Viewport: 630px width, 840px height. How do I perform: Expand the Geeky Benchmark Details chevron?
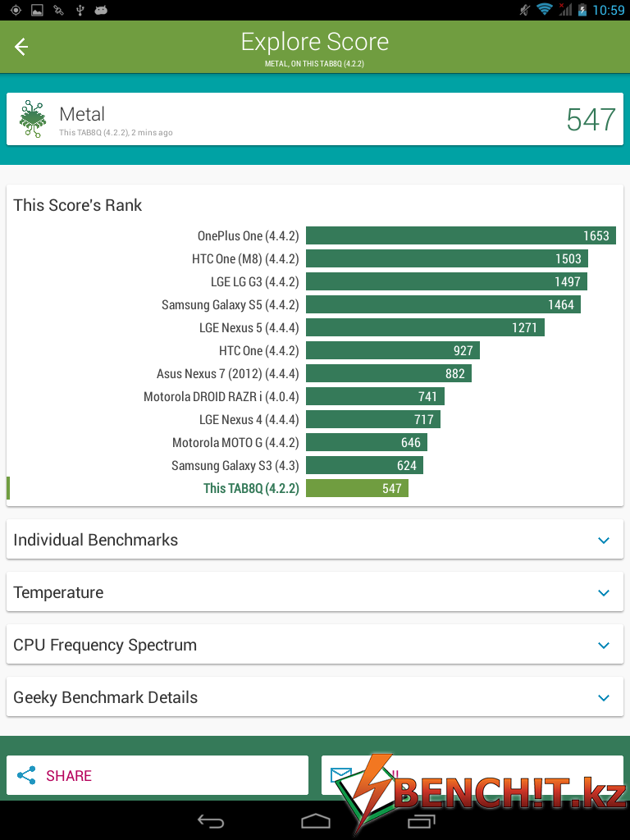604,697
